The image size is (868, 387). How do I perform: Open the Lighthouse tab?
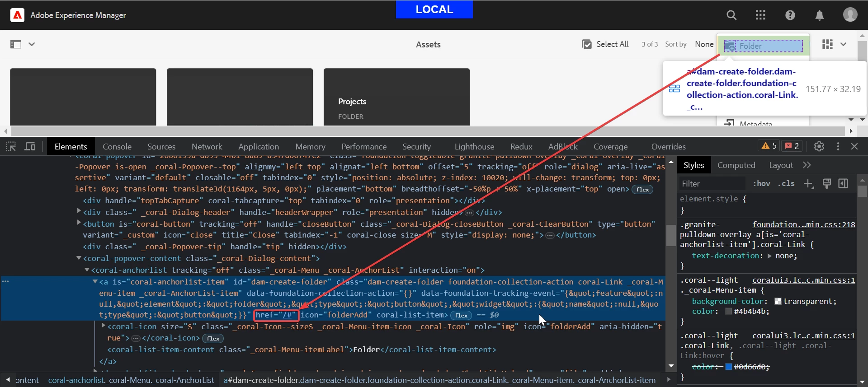click(x=474, y=147)
